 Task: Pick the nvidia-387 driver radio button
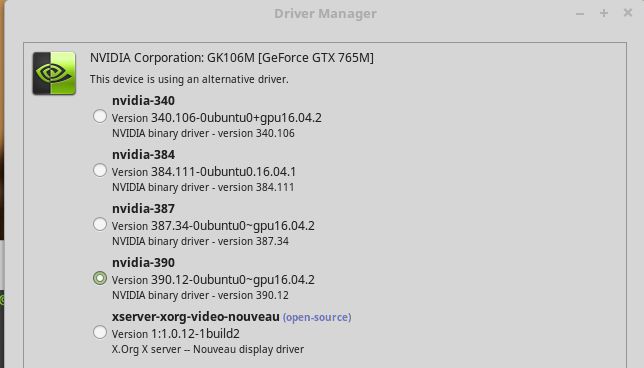[100, 224]
